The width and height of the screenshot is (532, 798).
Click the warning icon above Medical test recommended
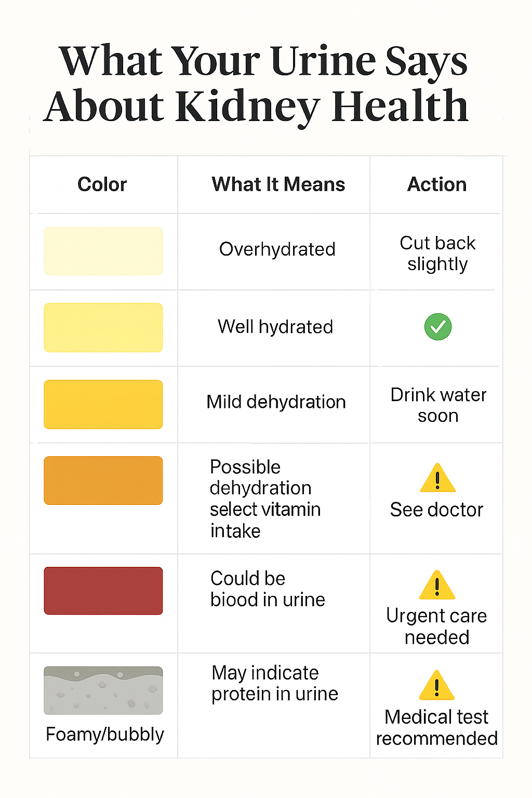436,686
